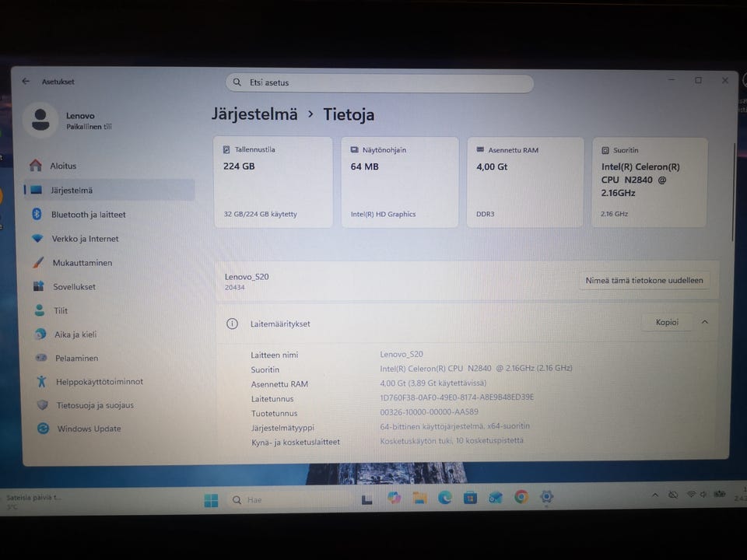Click the battery icon in system tray
Viewport: 747px width, 560px height.
(719, 494)
